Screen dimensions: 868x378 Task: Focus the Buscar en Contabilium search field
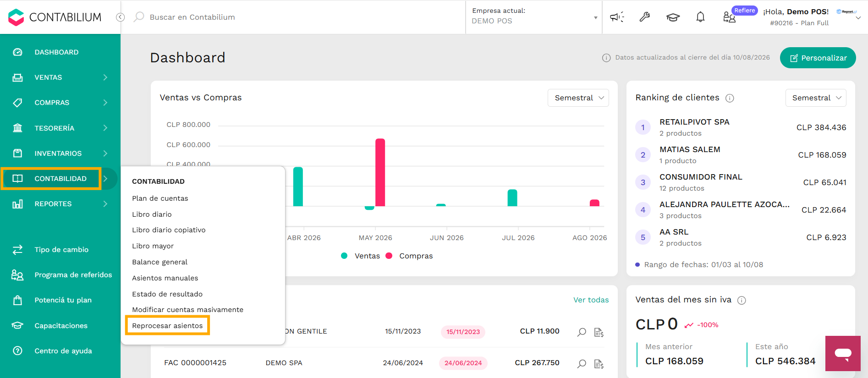[x=293, y=17]
